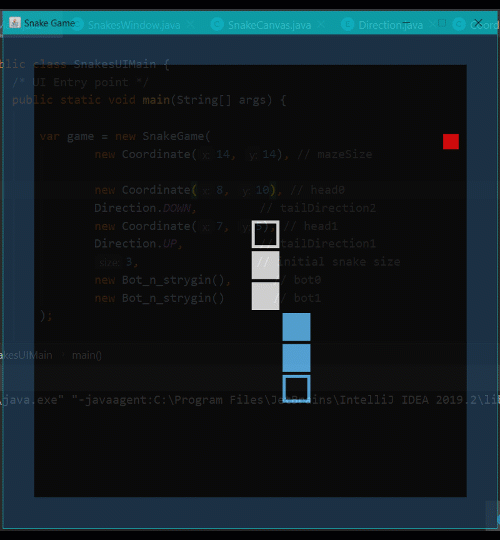Click var game declaration text

click(67, 136)
